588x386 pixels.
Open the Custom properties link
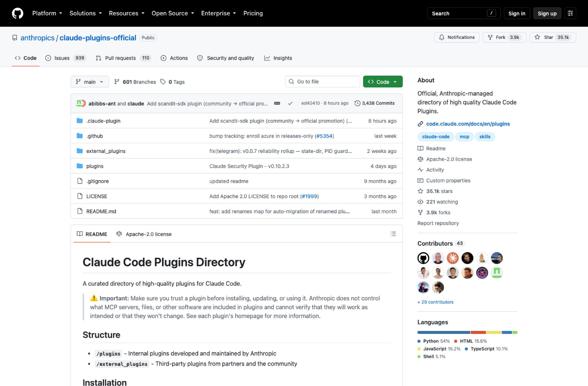point(448,180)
